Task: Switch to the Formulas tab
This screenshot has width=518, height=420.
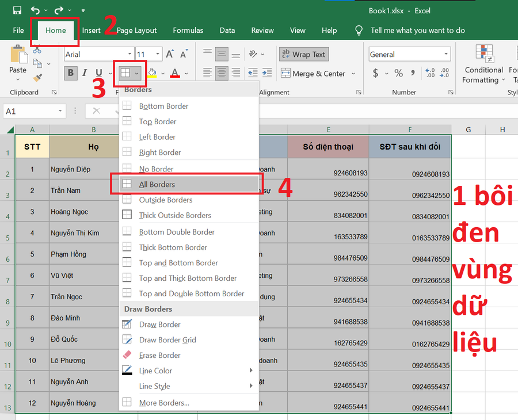Action: tap(188, 30)
